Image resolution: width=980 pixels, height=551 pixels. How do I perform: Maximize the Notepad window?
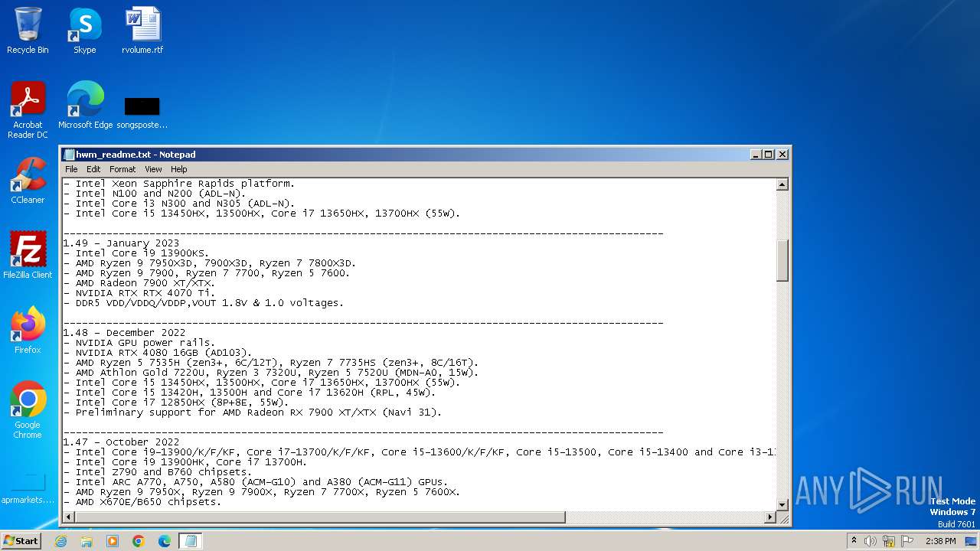pos(769,155)
